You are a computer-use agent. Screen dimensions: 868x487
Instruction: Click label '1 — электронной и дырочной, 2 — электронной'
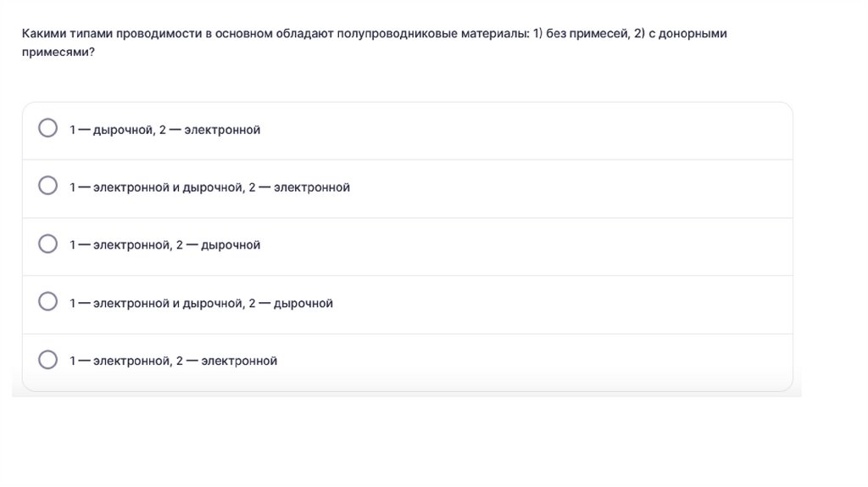[x=209, y=188]
